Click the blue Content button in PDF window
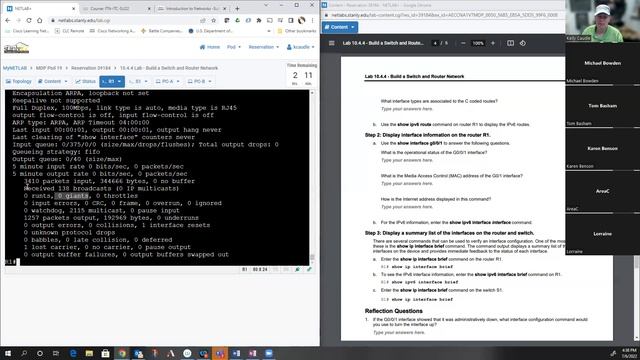Screen dimensions: 640x360 pyautogui.click(x=340, y=27)
